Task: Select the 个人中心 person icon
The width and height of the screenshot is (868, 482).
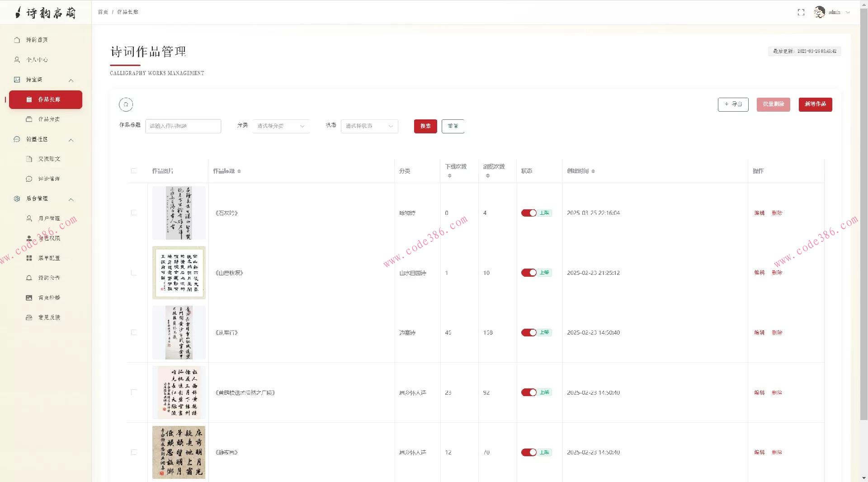Action: pos(17,59)
